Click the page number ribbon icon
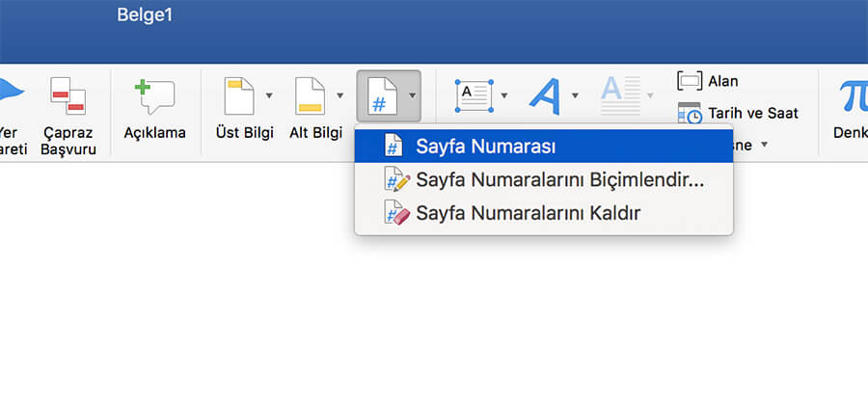The image size is (868, 402). 382,96
